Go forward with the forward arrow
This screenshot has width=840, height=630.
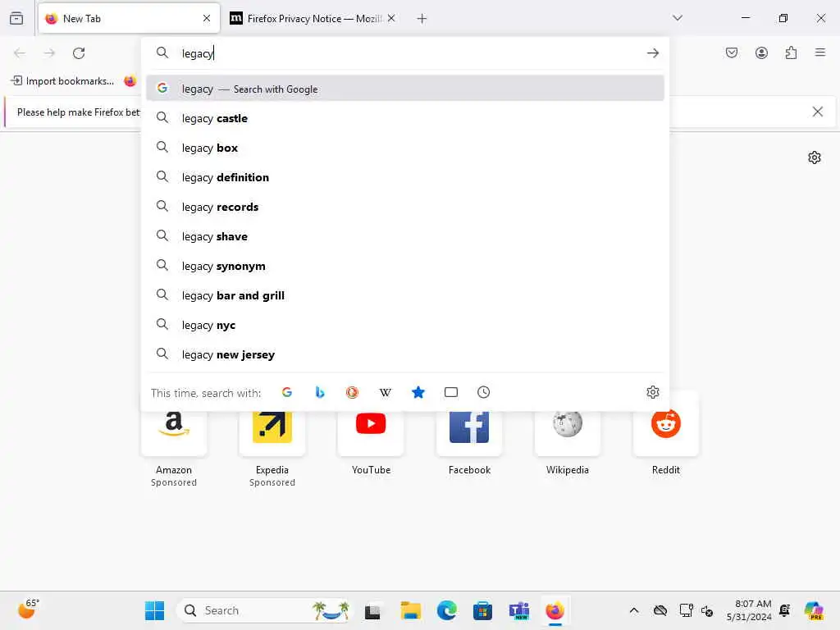[x=49, y=53]
